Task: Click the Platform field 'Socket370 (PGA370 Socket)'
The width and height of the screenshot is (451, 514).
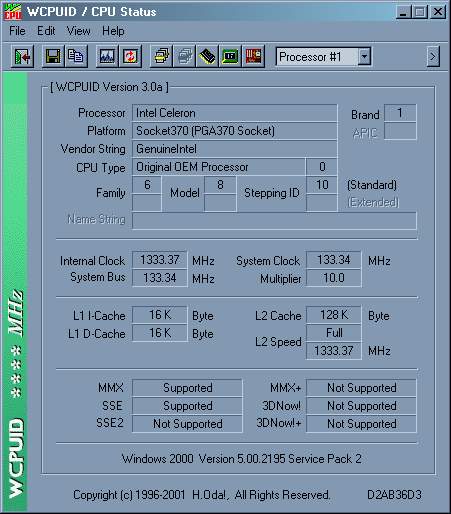Action: click(x=235, y=131)
